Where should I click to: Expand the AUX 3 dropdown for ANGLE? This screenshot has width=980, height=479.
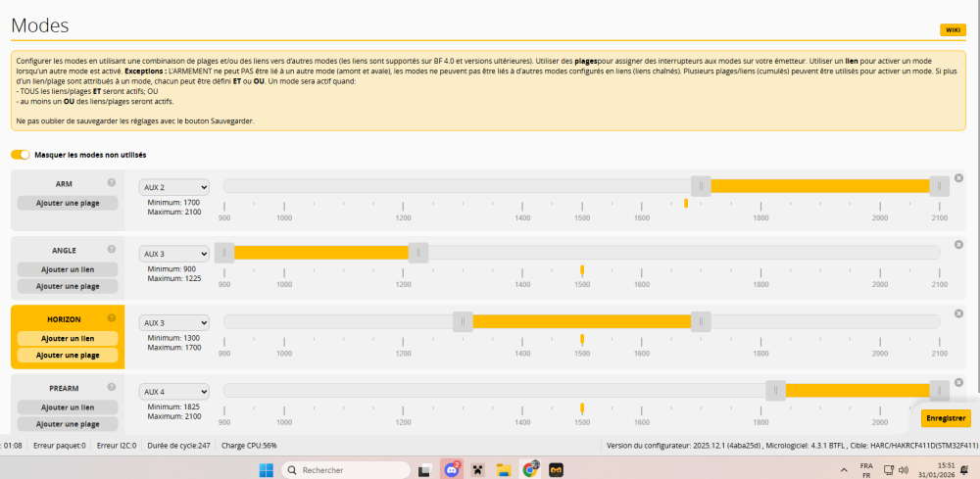[174, 254]
